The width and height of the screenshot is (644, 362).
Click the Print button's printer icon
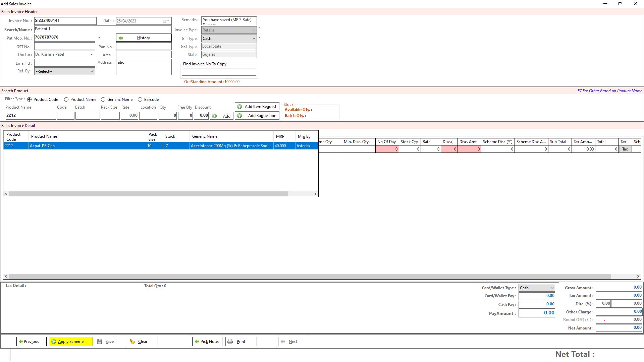click(230, 342)
